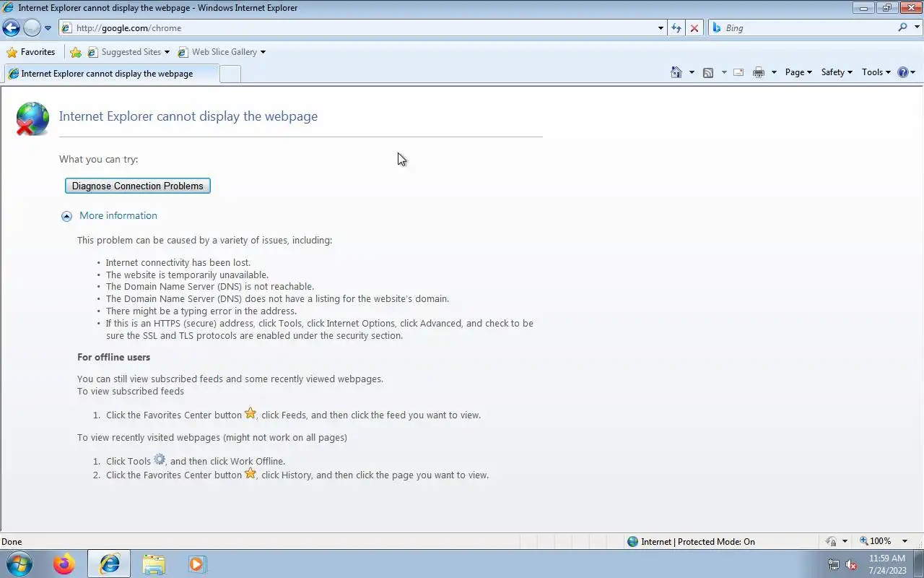Screen dimensions: 924x578
Task: Expand the address bar autocomplete dropdown
Action: coord(661,28)
